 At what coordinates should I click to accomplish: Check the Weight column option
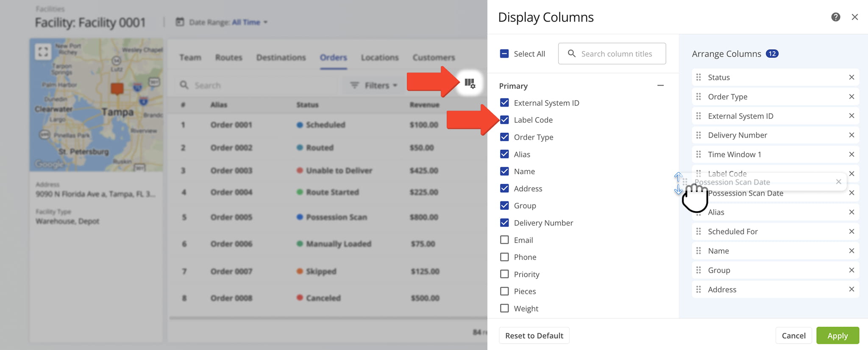coord(504,308)
